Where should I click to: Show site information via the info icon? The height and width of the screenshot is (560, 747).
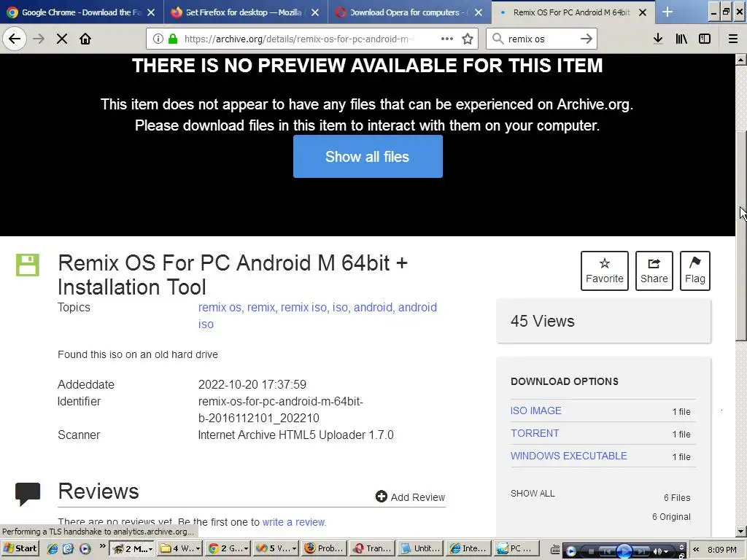point(158,39)
